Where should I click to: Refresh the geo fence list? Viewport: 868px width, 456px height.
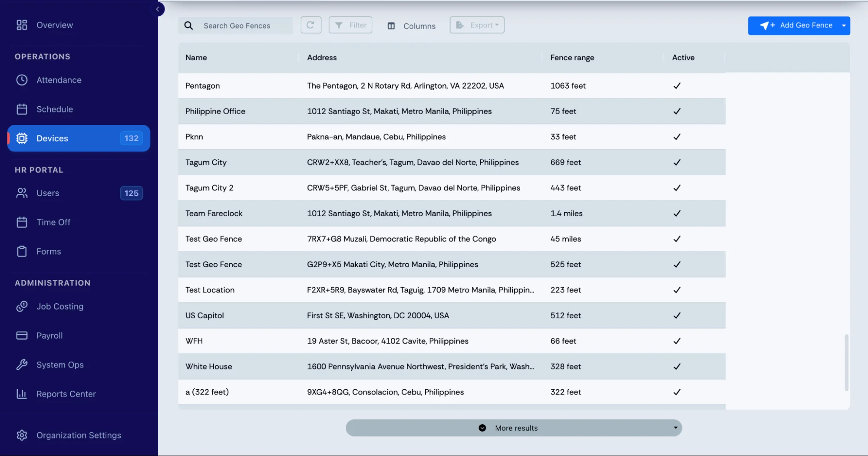coord(311,25)
